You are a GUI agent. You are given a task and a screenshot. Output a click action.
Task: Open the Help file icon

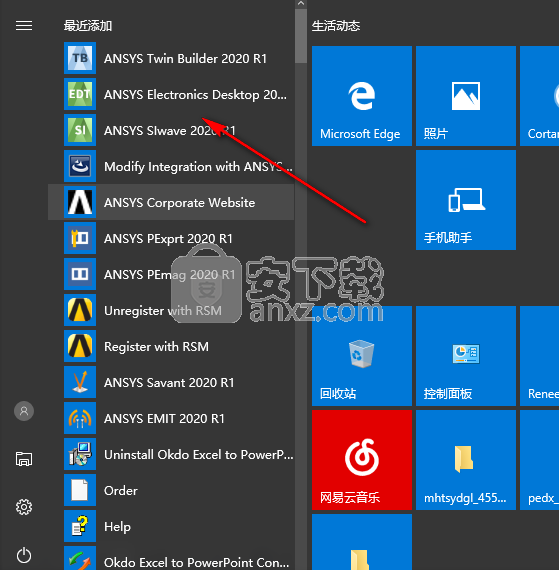[80, 526]
